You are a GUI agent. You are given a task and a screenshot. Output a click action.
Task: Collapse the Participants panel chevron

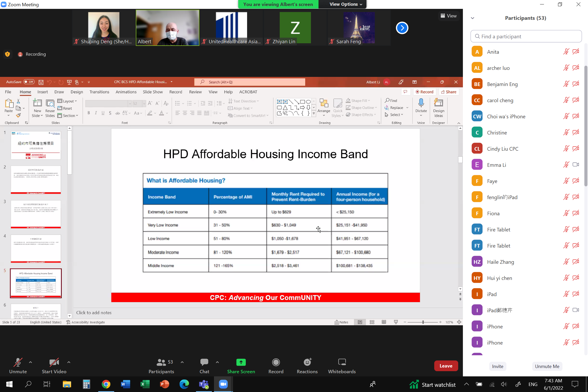pyautogui.click(x=473, y=18)
